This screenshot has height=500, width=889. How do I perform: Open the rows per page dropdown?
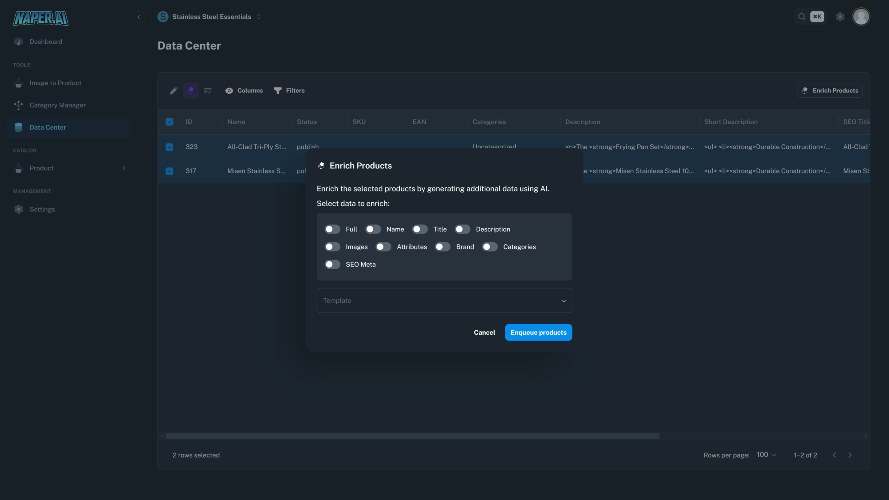click(x=767, y=455)
